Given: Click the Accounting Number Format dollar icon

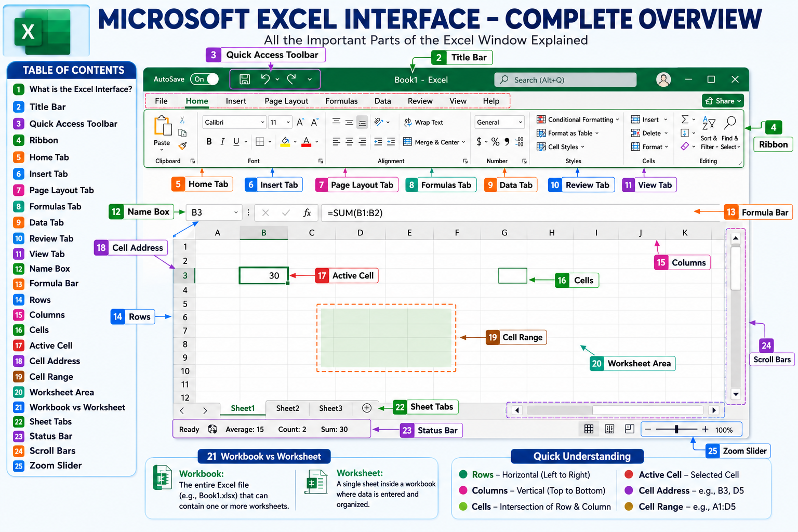Looking at the screenshot, I should [479, 141].
